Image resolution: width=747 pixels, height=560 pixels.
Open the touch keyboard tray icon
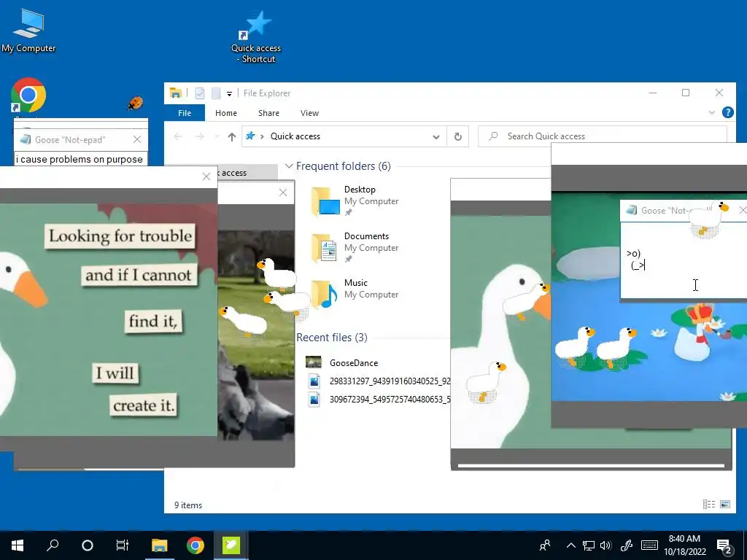(649, 545)
